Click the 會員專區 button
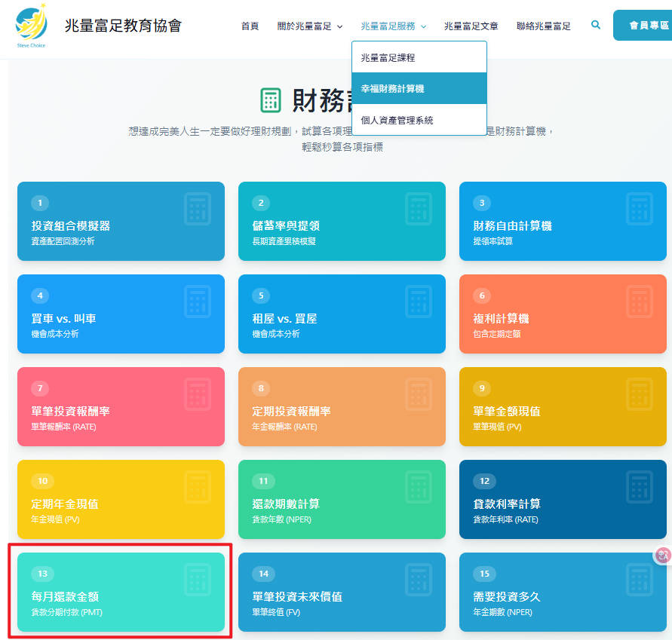Viewport: 672px width, 640px height. pyautogui.click(x=650, y=24)
